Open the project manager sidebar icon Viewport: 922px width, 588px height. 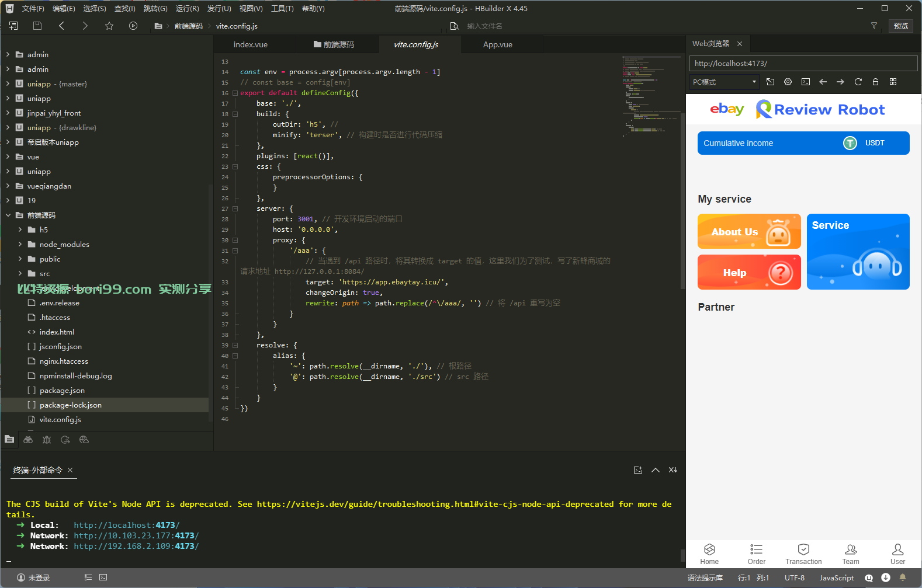point(9,439)
